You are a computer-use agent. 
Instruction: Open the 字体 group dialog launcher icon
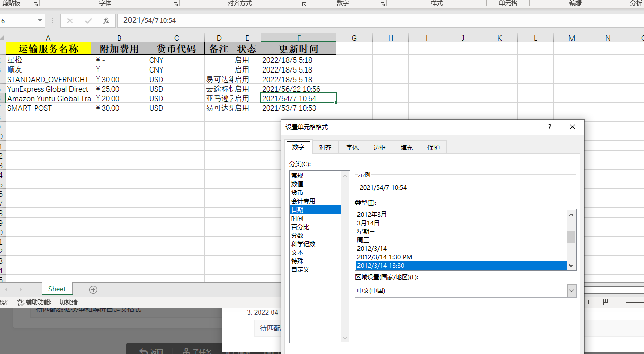tap(176, 5)
